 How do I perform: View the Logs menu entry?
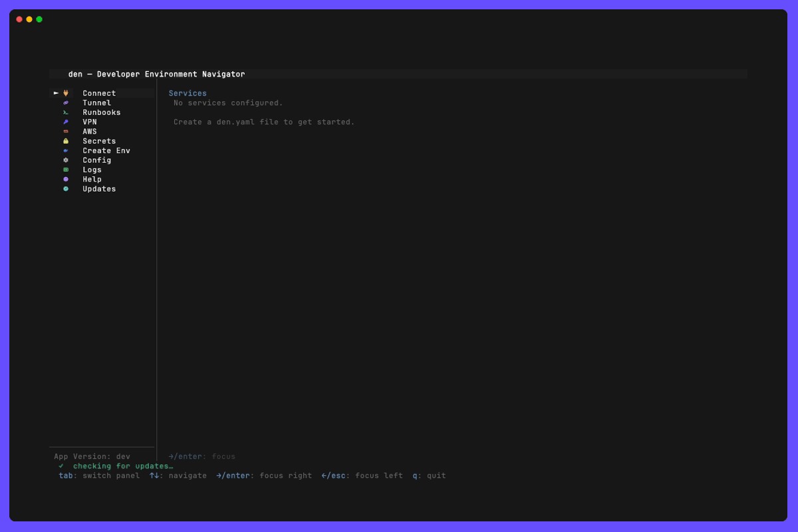92,170
